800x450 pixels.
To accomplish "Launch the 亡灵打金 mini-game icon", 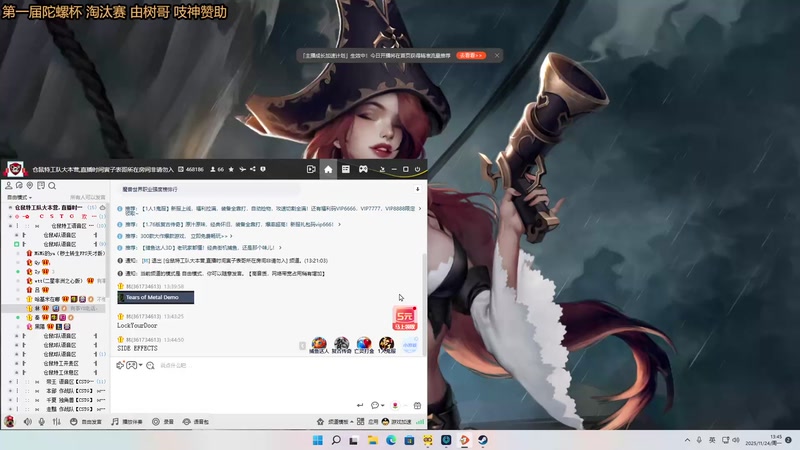I will (364, 345).
